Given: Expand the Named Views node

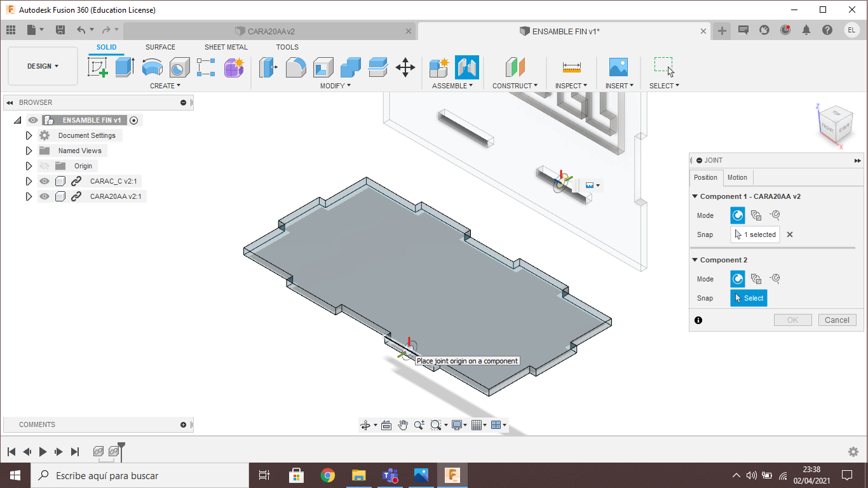Looking at the screenshot, I should coord(29,151).
